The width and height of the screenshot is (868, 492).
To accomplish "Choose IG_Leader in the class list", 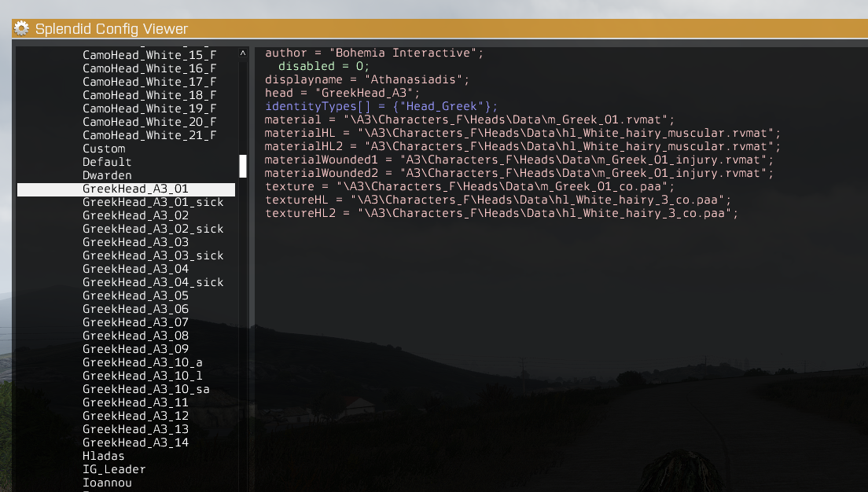I will 114,469.
